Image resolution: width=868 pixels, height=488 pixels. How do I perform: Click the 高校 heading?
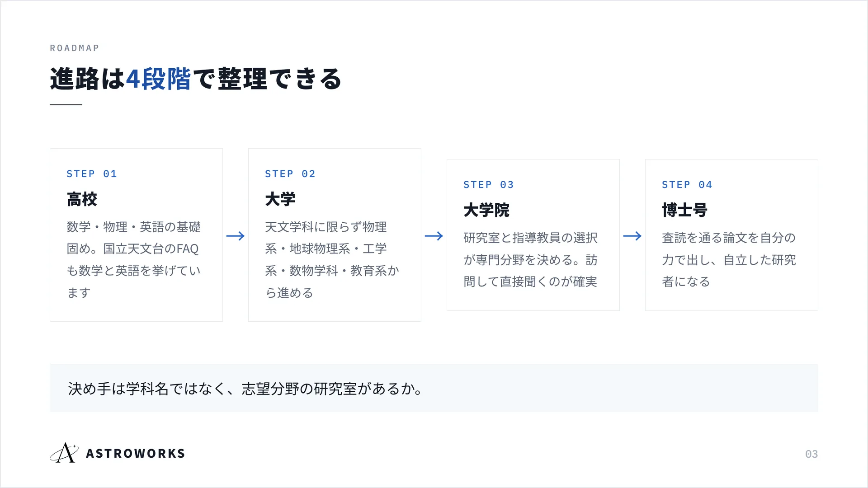coord(82,199)
